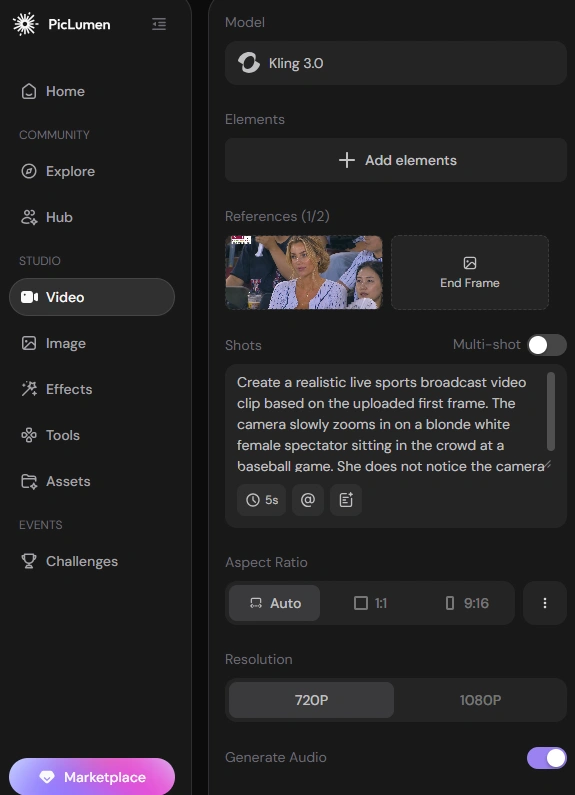Select the 1080P resolution option
575x795 pixels.
click(480, 700)
